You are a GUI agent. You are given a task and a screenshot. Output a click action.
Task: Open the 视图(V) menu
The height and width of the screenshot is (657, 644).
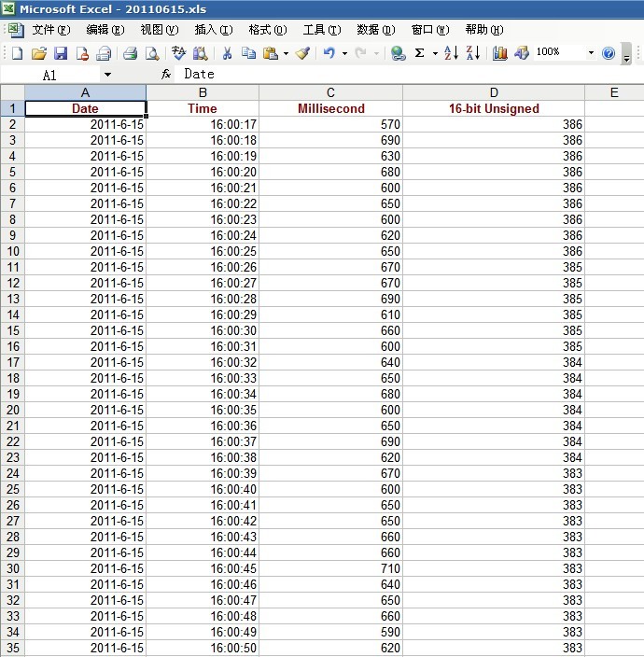pyautogui.click(x=160, y=30)
